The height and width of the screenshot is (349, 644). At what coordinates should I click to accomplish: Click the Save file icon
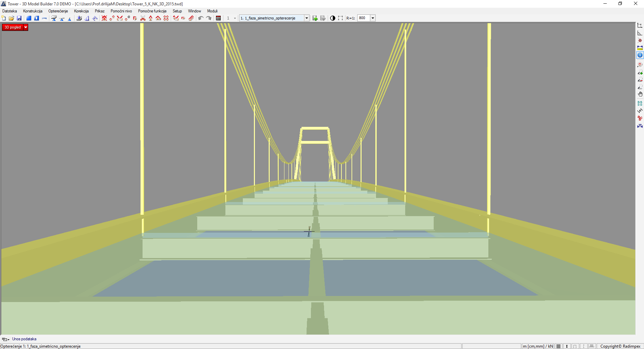19,18
